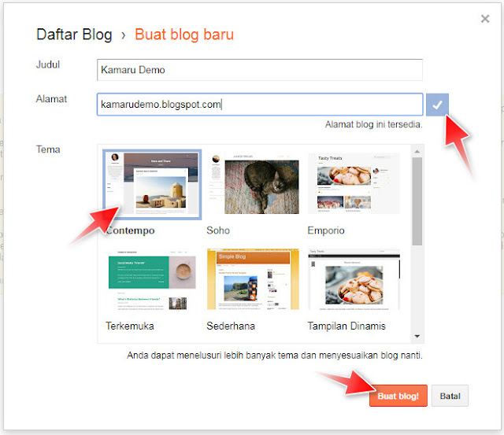Viewport: 504px width, 435px height.
Task: Click the Alamat field label
Action: point(51,99)
